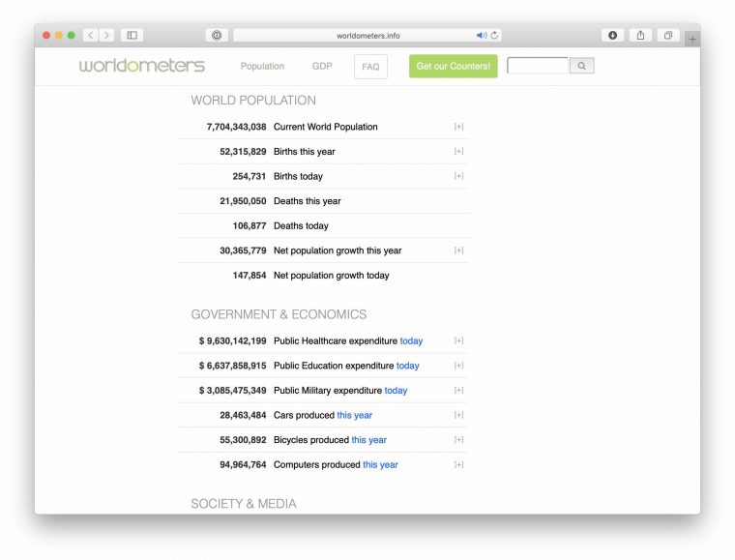Screen dimensions: 735x560
Task: Click into the site search text field
Action: tap(538, 66)
